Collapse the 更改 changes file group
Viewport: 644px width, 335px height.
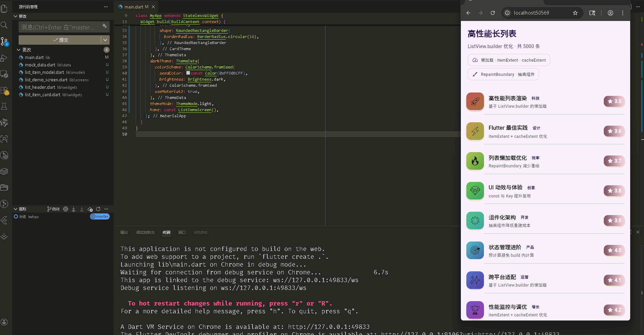pos(19,50)
